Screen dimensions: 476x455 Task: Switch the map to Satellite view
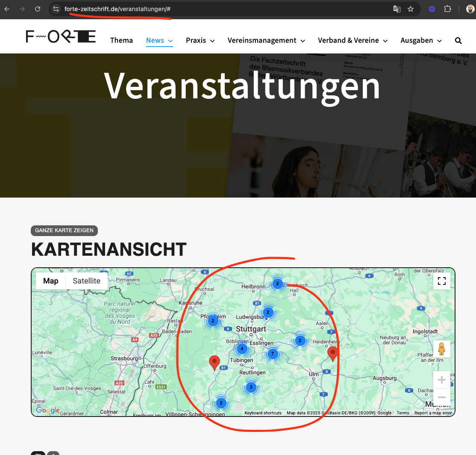pyautogui.click(x=86, y=281)
